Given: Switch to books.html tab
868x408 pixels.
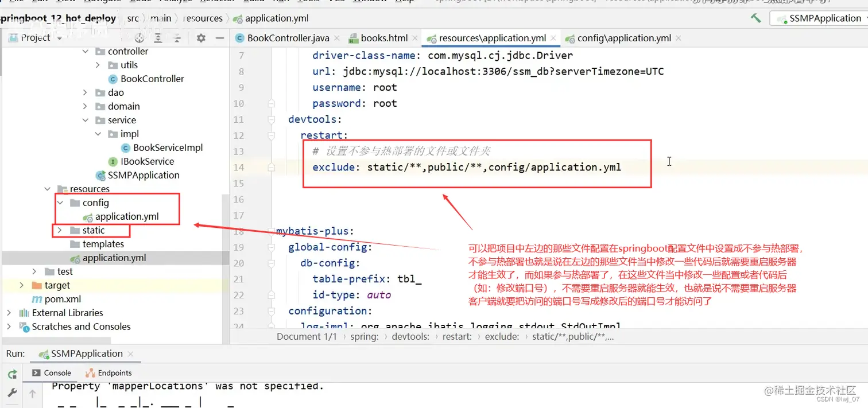Looking at the screenshot, I should pyautogui.click(x=384, y=38).
